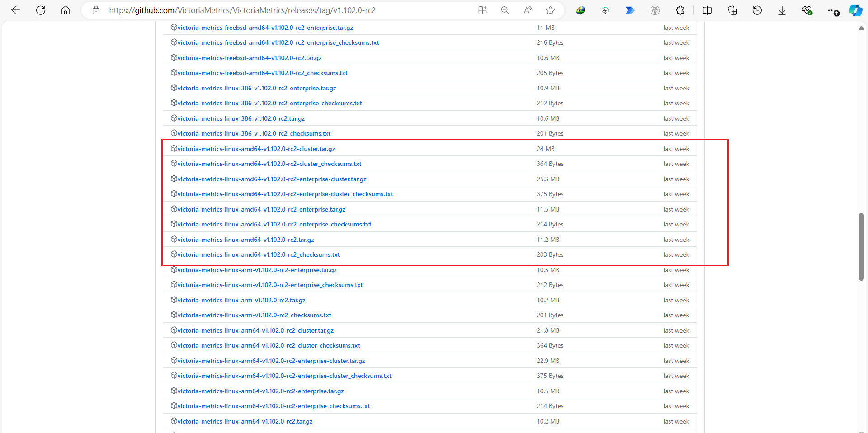
Task: Open Copilot sidebar icon
Action: pyautogui.click(x=855, y=10)
